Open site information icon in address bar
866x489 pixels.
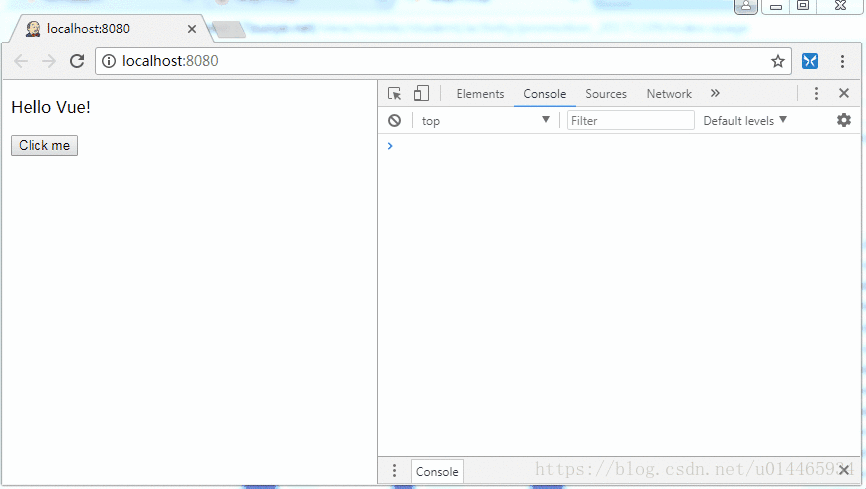pyautogui.click(x=109, y=61)
